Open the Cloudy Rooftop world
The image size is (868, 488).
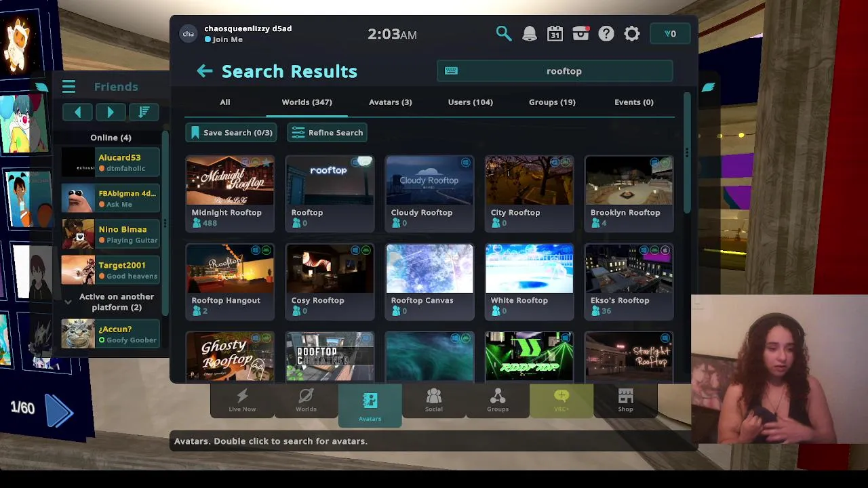coord(429,194)
